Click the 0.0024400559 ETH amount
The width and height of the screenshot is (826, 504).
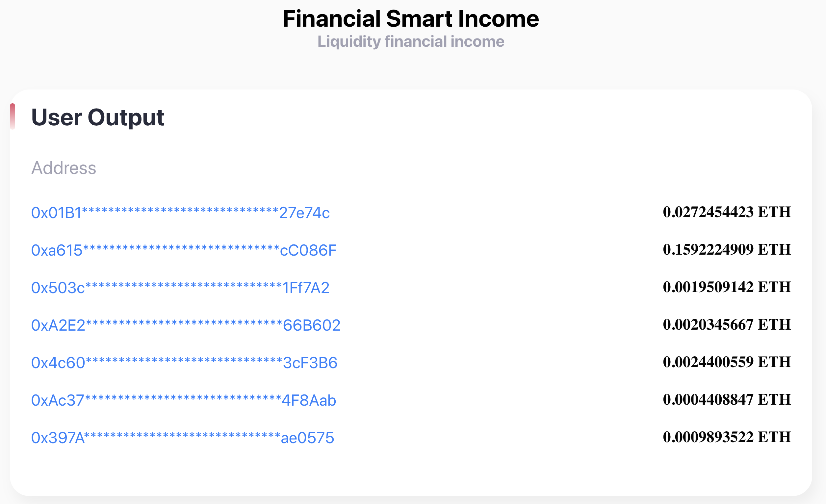tap(727, 362)
